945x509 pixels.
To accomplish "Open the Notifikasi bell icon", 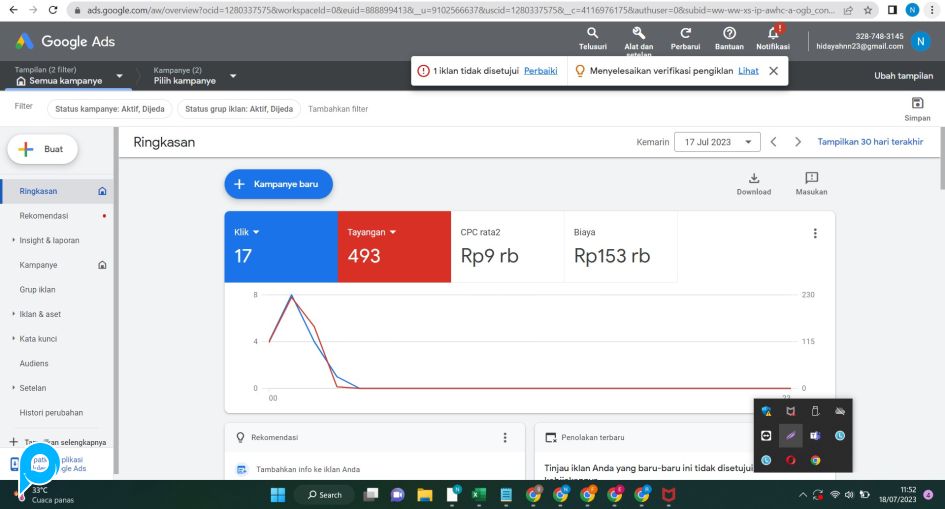I will point(773,34).
